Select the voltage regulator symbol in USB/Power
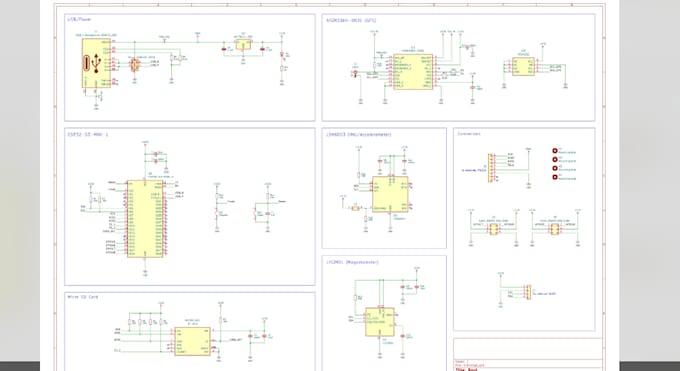Screen dimensions: 680x371 243,45
